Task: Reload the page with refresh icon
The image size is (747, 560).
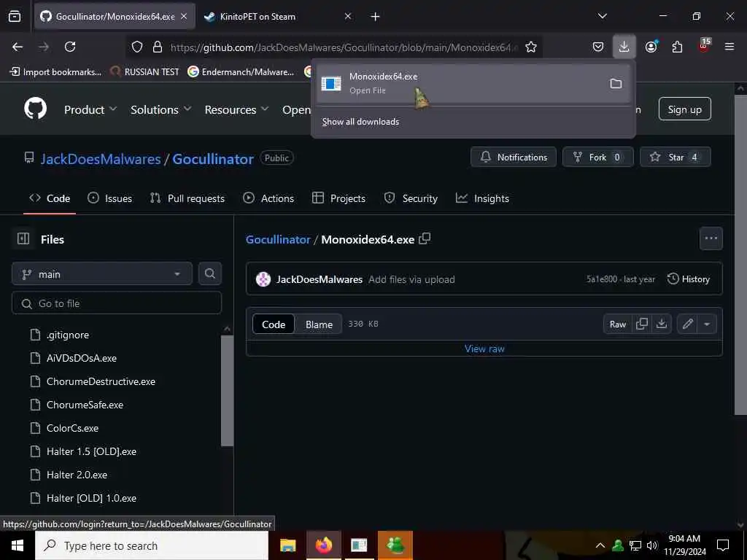Action: point(70,47)
